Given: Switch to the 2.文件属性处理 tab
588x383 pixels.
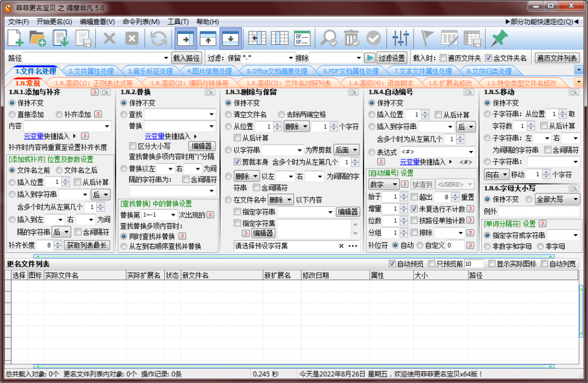Looking at the screenshot, I should tap(91, 71).
